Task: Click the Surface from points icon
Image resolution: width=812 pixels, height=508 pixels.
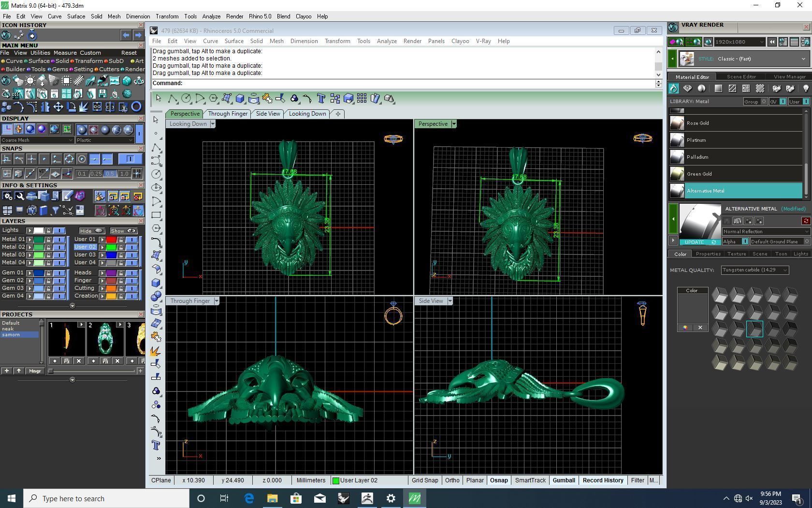Action: point(227,99)
